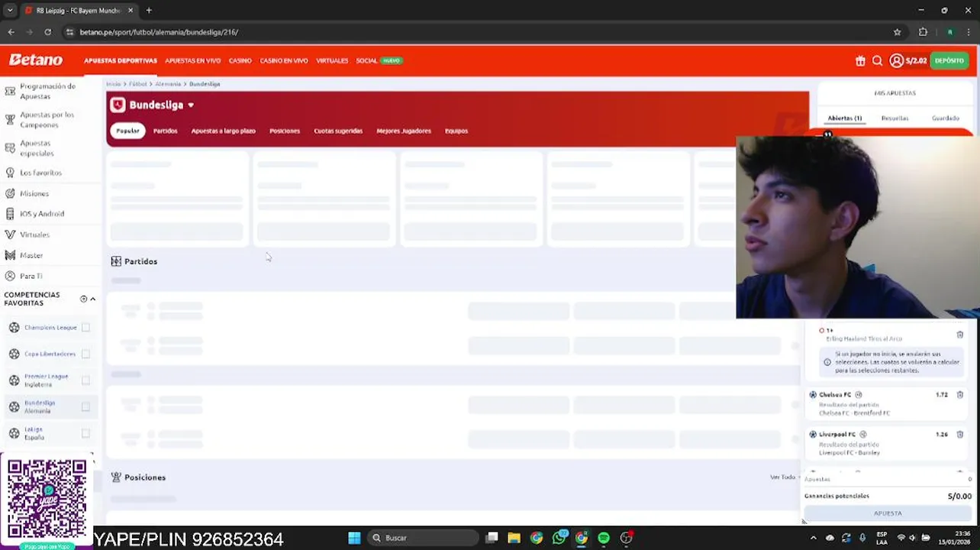This screenshot has height=550, width=980.
Task: Click the info icon in player notice
Action: pyautogui.click(x=827, y=362)
